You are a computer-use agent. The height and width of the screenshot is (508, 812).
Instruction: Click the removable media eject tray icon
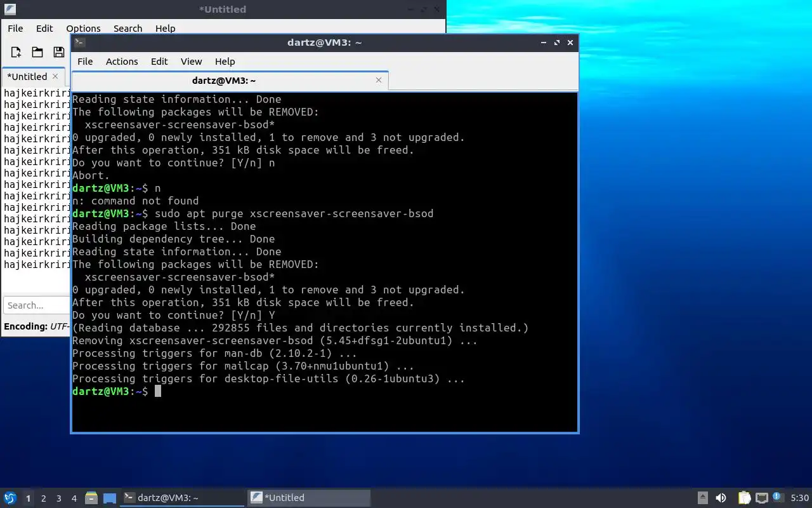pyautogui.click(x=703, y=498)
